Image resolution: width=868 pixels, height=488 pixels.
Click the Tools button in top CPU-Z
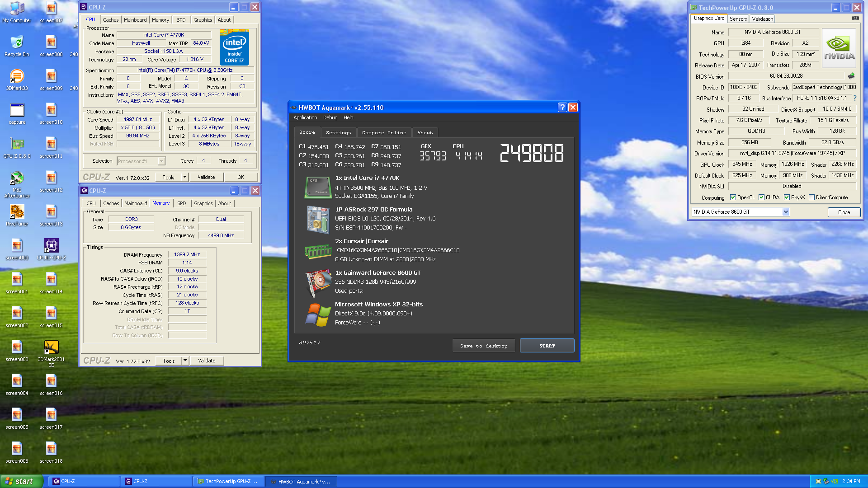168,177
